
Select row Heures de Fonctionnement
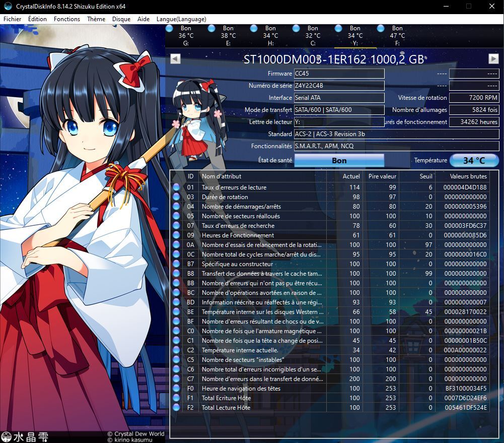[330, 235]
